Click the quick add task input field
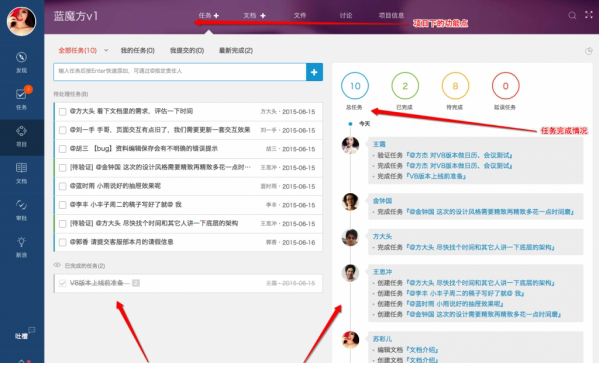599x377 pixels. [x=180, y=72]
